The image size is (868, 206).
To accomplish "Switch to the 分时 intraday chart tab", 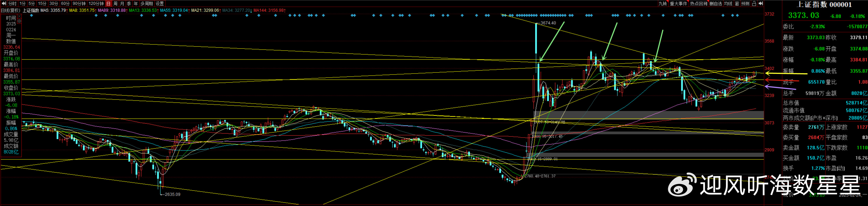I will (x=13, y=3).
